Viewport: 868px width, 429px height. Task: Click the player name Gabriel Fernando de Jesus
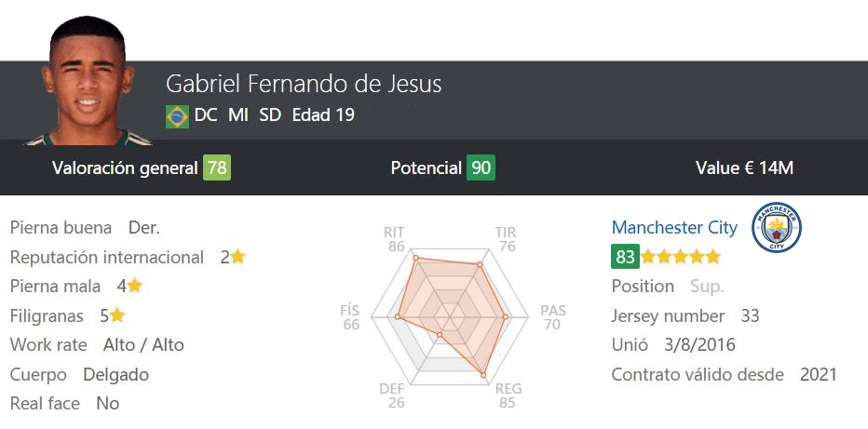tap(304, 84)
